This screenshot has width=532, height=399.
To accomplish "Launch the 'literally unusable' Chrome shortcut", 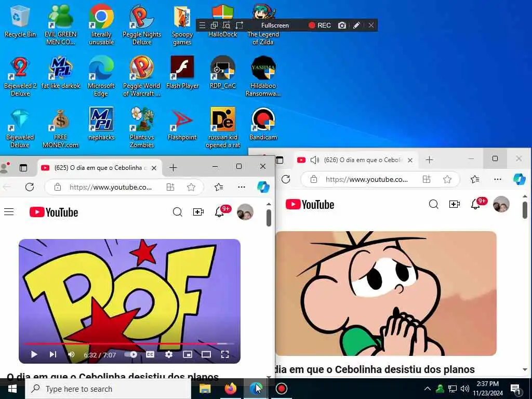I will coord(101,25).
